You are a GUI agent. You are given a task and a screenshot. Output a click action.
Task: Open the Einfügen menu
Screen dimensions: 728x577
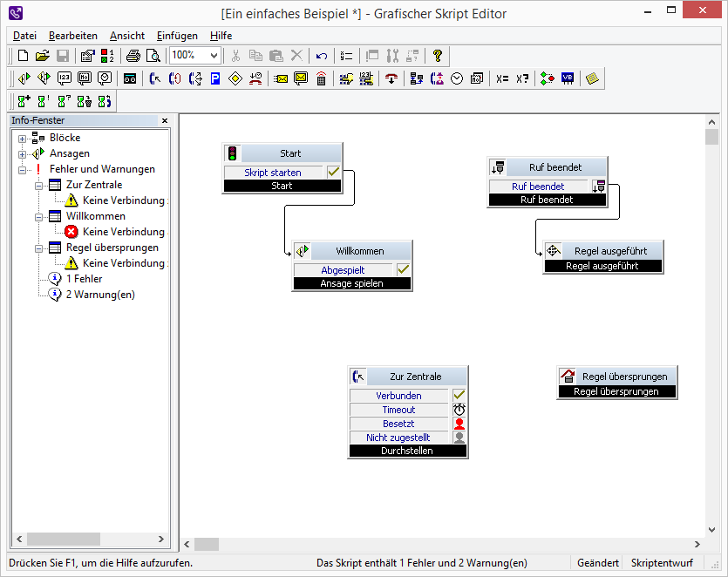tap(177, 36)
